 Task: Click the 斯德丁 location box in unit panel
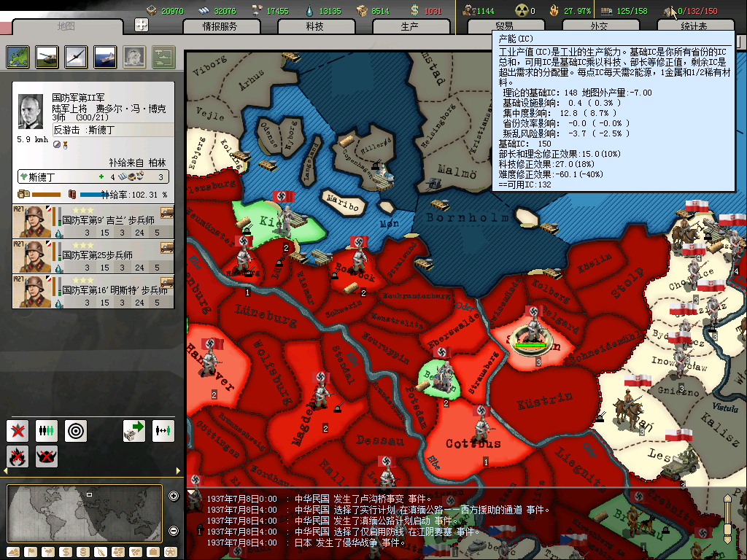(93, 176)
